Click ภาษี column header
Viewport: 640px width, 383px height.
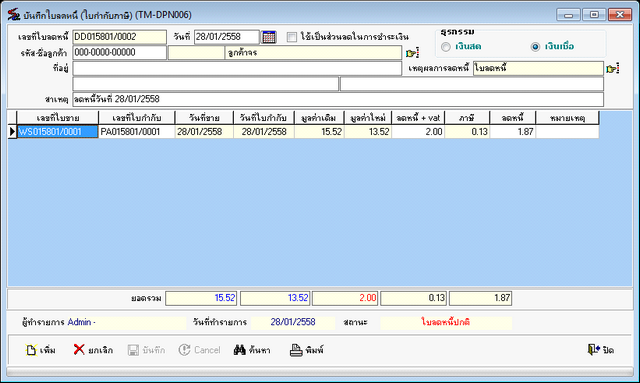click(467, 118)
